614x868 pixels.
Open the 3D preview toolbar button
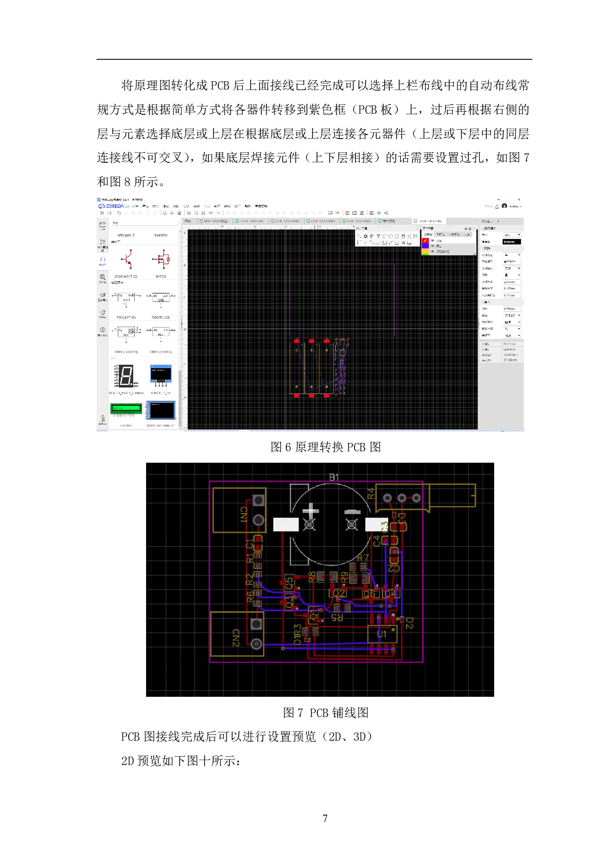coord(218,213)
